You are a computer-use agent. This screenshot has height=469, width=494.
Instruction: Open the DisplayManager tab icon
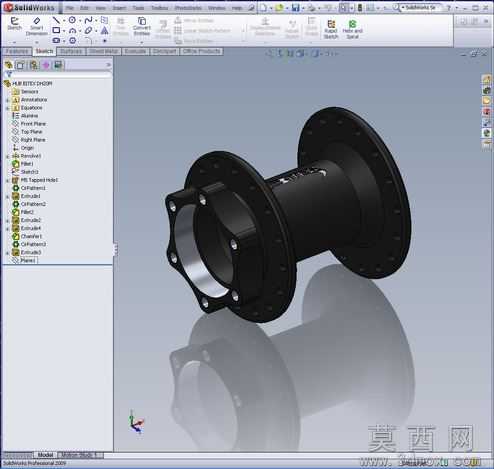point(58,65)
